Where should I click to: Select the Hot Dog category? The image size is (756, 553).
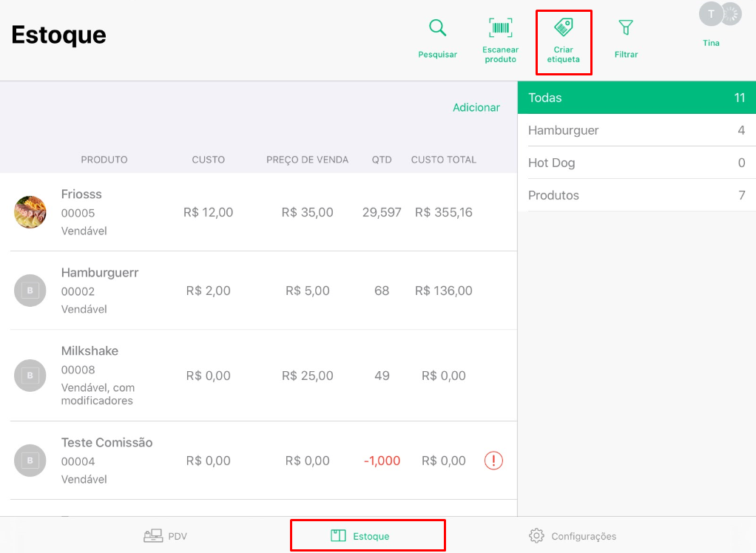(x=636, y=163)
